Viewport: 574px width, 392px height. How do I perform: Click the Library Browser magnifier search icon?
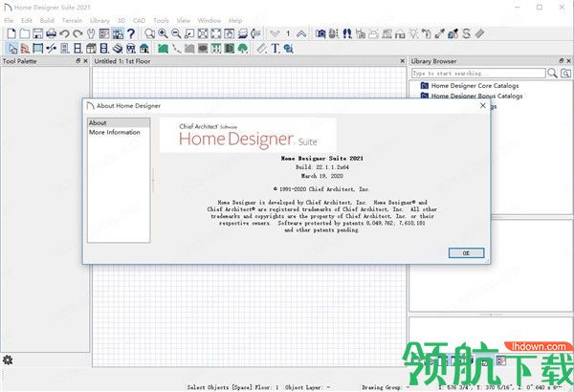pyautogui.click(x=552, y=74)
